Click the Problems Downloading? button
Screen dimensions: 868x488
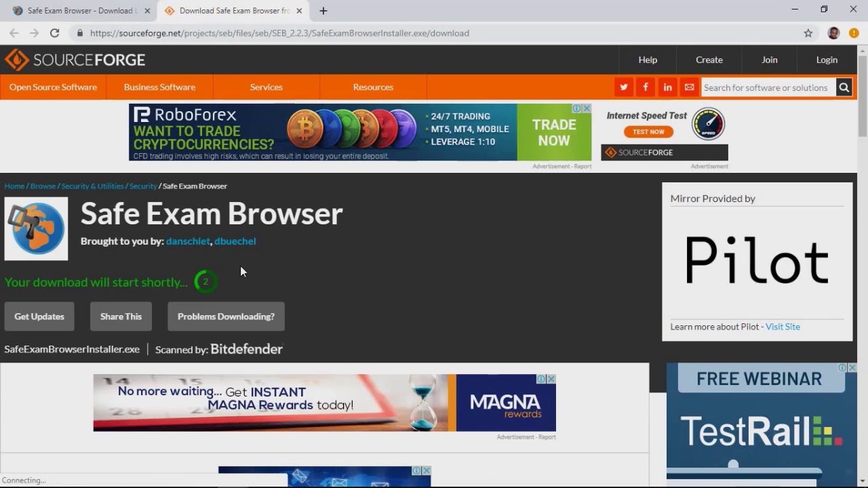click(226, 317)
